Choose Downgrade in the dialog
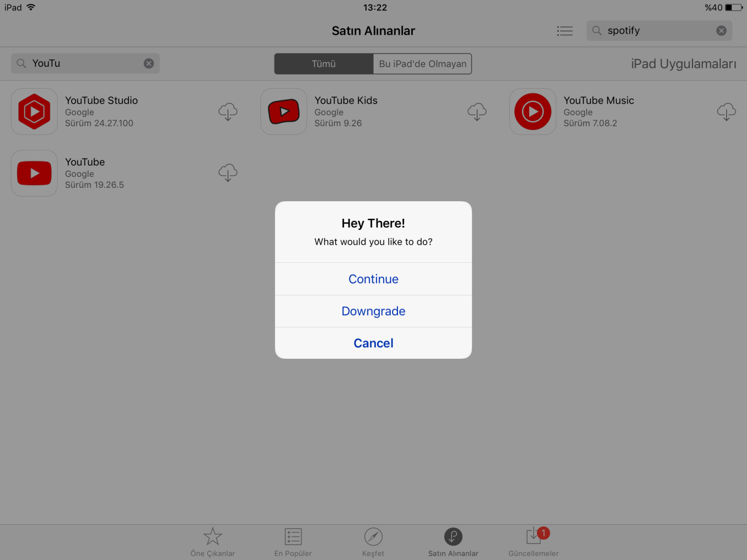 click(374, 311)
